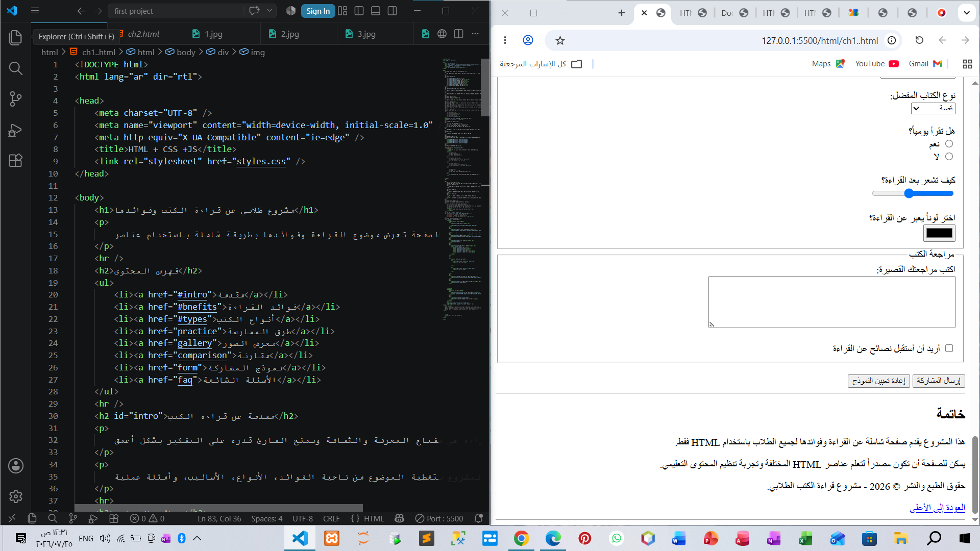The height and width of the screenshot is (551, 980).
Task: Click the إعادة تعيين النموذج reset button
Action: tap(878, 381)
